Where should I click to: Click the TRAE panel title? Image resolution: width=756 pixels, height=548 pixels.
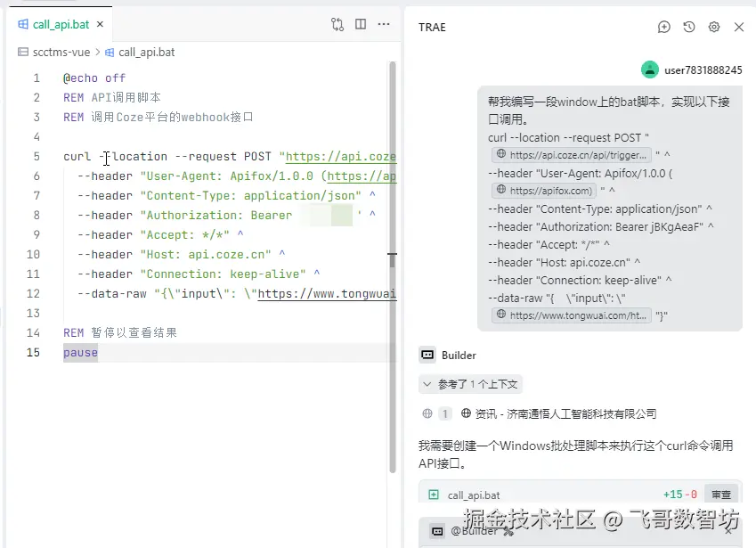point(432,27)
